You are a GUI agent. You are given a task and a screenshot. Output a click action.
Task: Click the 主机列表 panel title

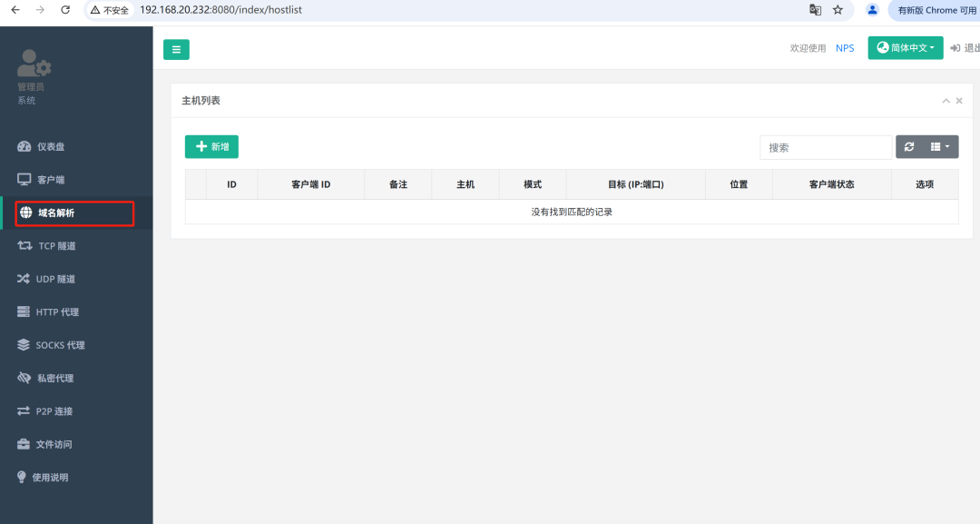[201, 101]
